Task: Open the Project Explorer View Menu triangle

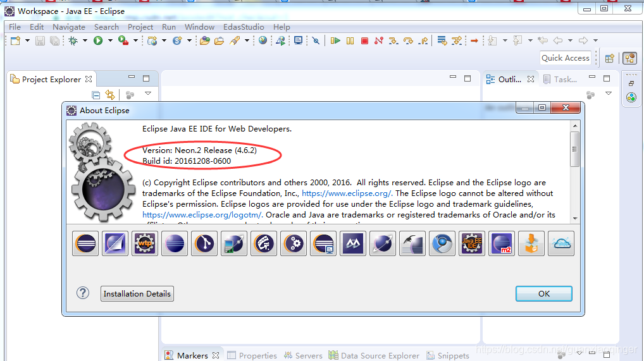Action: (x=148, y=94)
